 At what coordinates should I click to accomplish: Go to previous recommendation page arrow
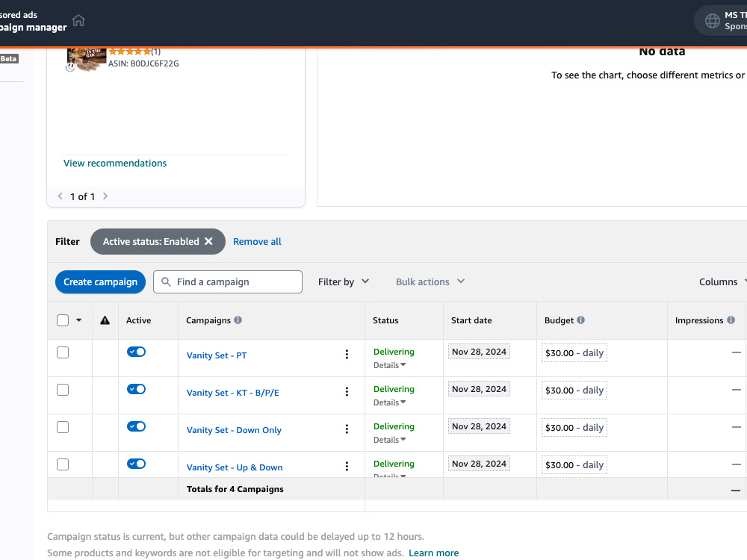[x=60, y=196]
